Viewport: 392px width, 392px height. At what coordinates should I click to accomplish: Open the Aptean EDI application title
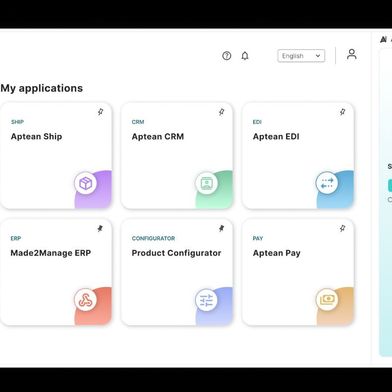click(276, 137)
